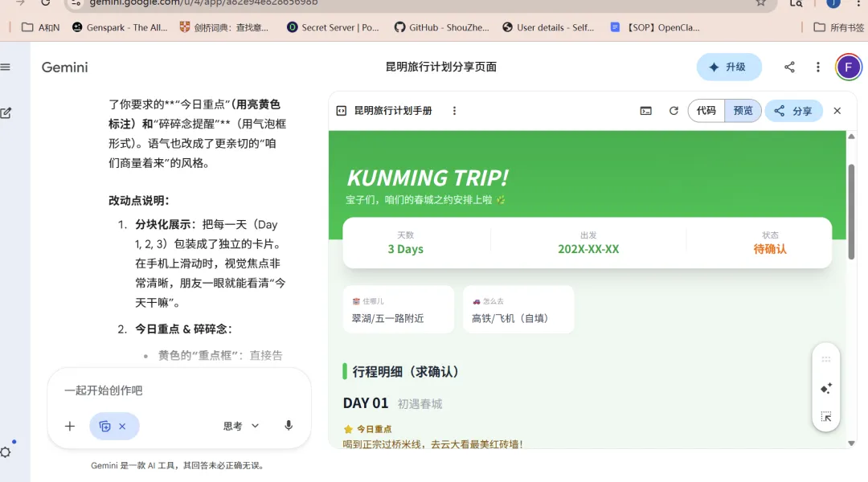Image resolution: width=868 pixels, height=482 pixels.
Task: Click the DAY 01 heading
Action: coord(366,403)
